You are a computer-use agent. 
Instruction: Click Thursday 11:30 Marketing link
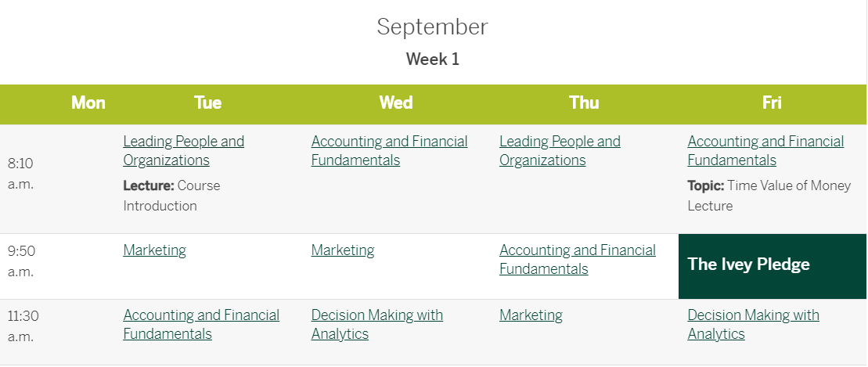[x=531, y=315]
